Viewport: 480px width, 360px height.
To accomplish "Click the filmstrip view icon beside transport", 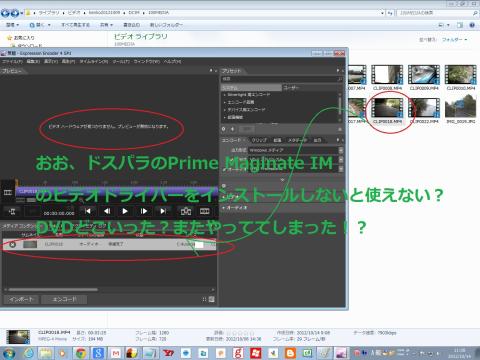I will coord(204,211).
